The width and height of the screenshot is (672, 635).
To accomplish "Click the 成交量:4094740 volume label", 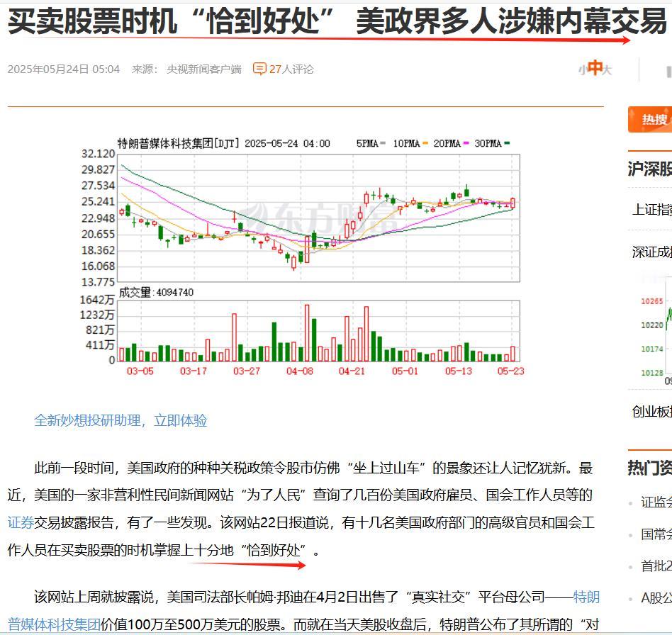I will coord(156,292).
